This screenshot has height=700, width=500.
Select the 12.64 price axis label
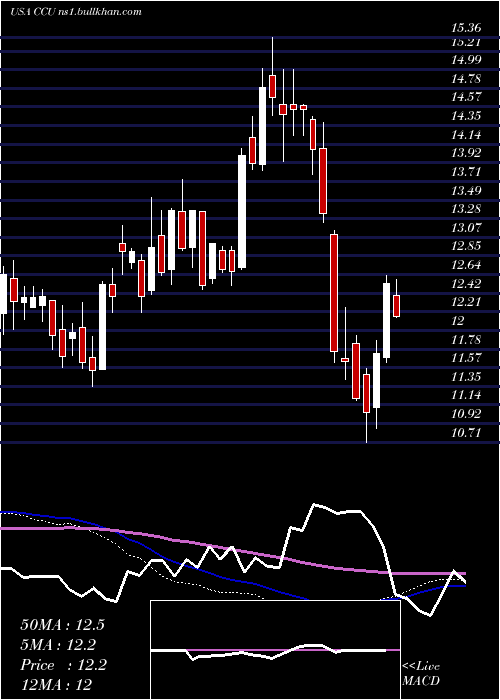pyautogui.click(x=466, y=265)
